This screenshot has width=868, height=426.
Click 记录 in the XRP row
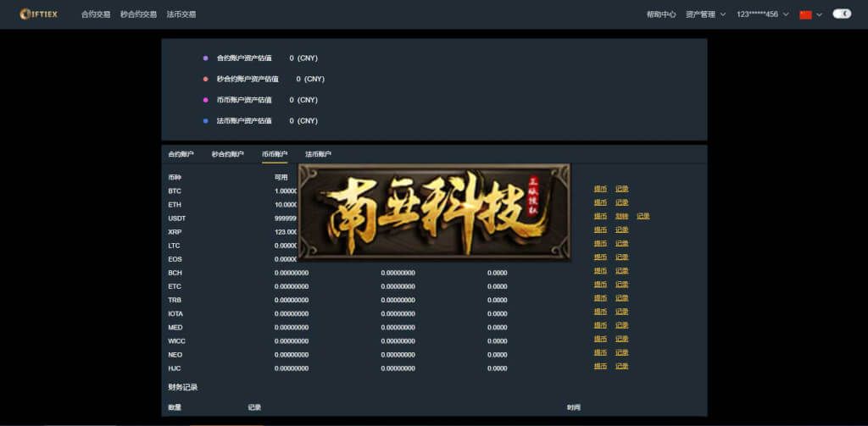(x=621, y=230)
